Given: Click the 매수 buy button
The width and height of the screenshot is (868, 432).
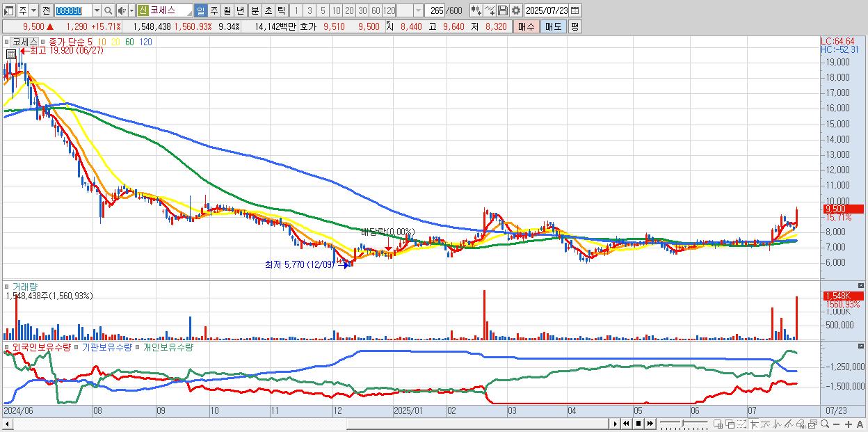Looking at the screenshot, I should click(x=527, y=26).
